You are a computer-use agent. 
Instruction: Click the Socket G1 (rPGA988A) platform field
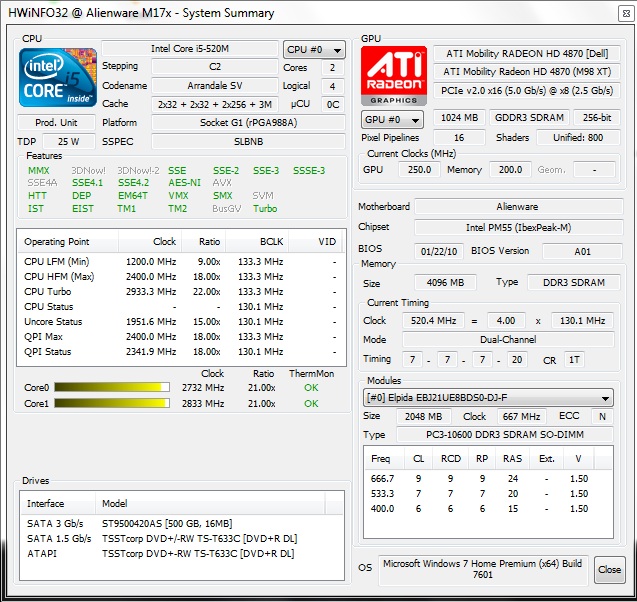pos(248,123)
